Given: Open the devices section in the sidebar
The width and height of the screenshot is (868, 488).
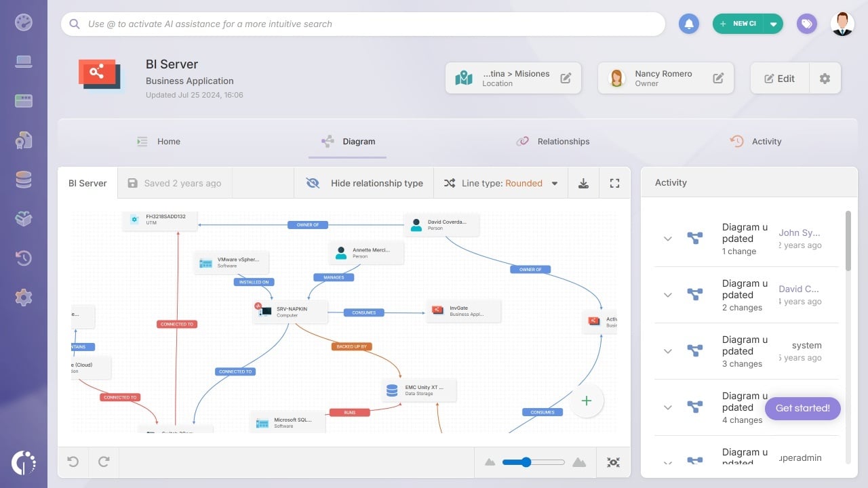Looking at the screenshot, I should [24, 61].
